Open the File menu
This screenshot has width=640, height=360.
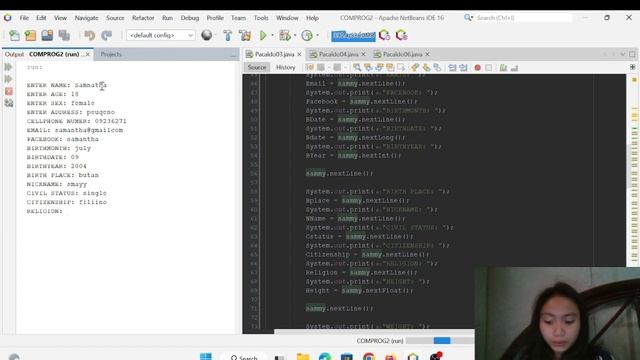pyautogui.click(x=24, y=18)
